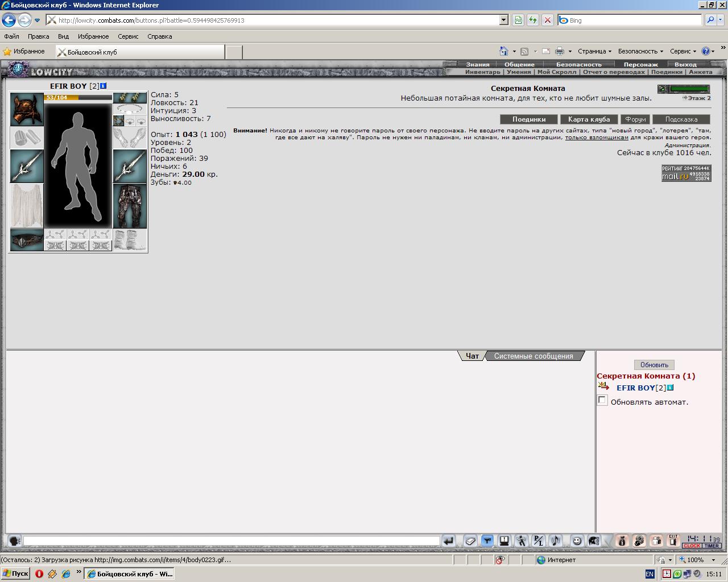
Task: Click the green level progress bar indicator
Action: [689, 89]
